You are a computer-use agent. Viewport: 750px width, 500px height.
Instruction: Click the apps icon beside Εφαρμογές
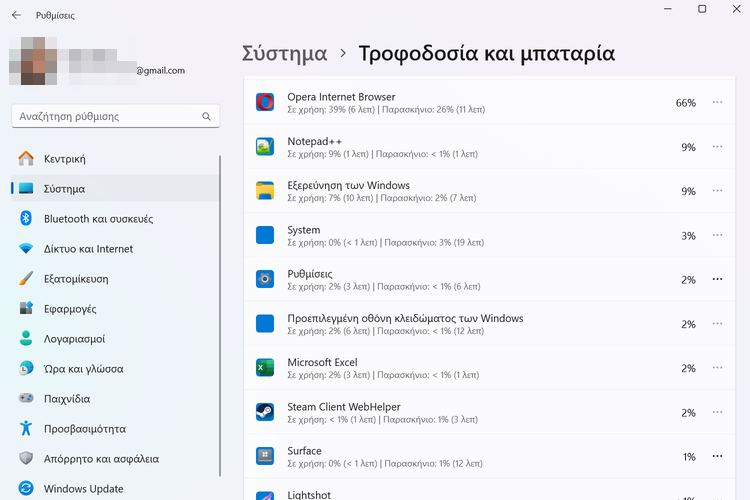click(x=26, y=308)
